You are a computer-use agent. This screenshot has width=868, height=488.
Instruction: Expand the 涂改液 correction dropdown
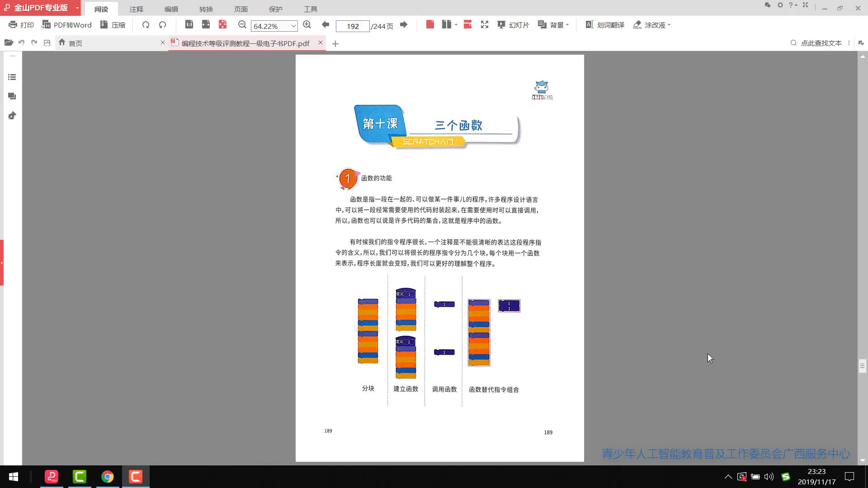coord(669,25)
